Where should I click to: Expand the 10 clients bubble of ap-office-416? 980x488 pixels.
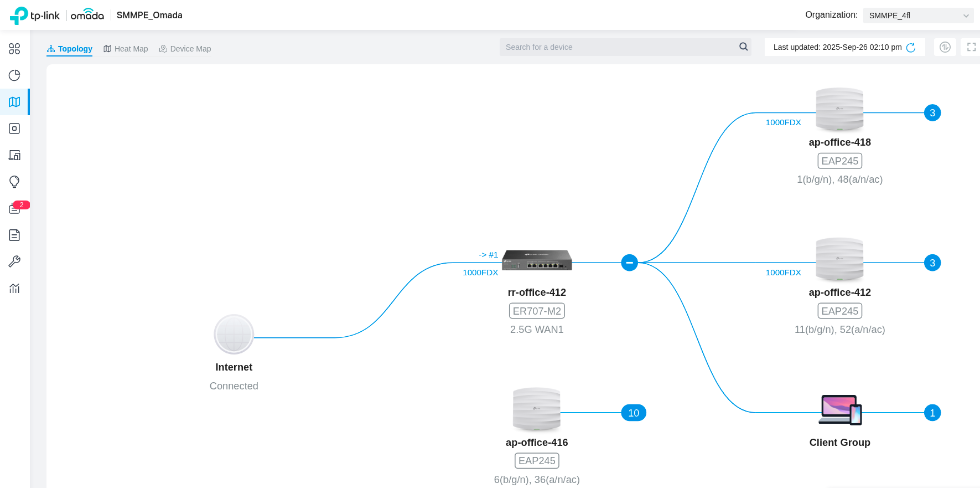(634, 413)
